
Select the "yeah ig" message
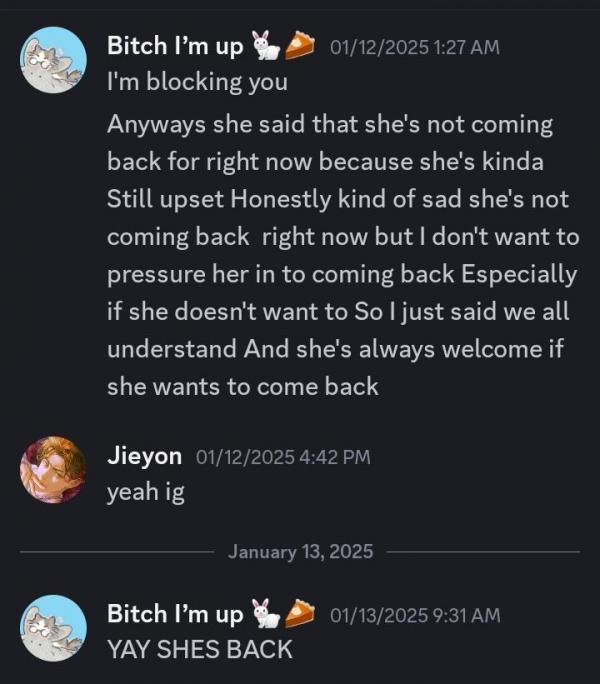146,492
